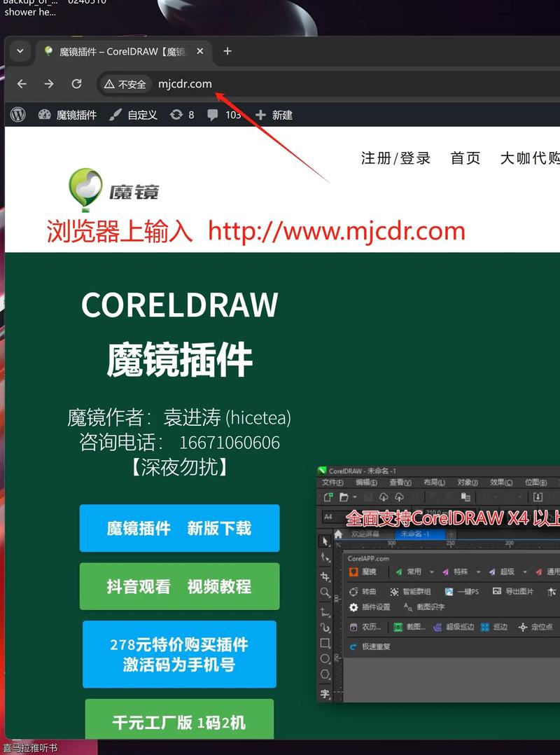Click the CorelDRAW plugin preview image
The height and width of the screenshot is (755, 560).
tap(438, 583)
